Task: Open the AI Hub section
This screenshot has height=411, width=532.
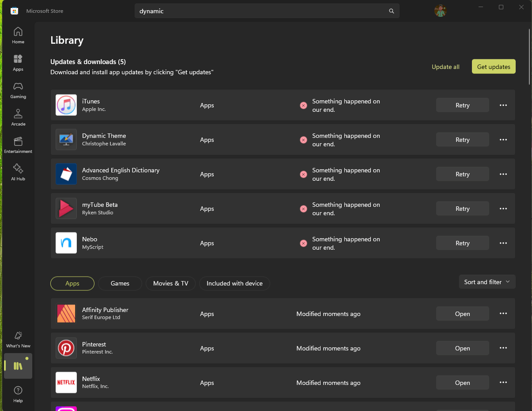Action: pos(18,172)
